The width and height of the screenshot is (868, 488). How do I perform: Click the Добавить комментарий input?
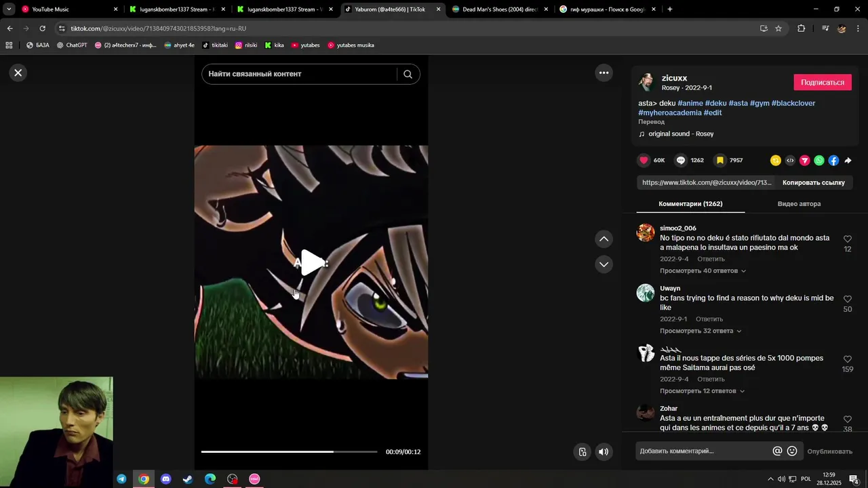click(703, 451)
